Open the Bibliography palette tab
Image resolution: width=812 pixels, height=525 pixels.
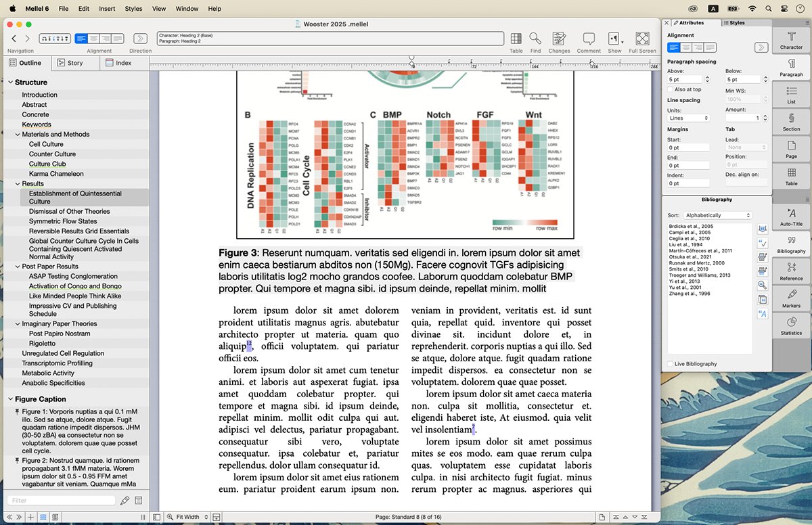pos(791,244)
